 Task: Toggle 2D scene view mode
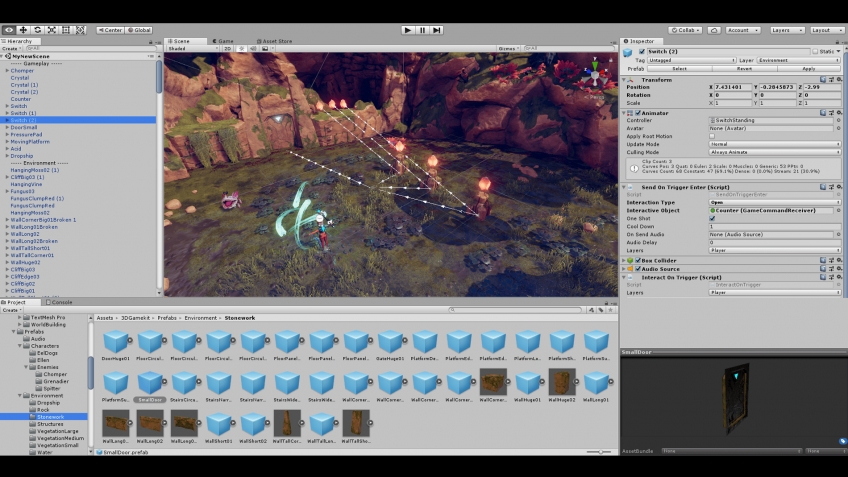(x=228, y=49)
